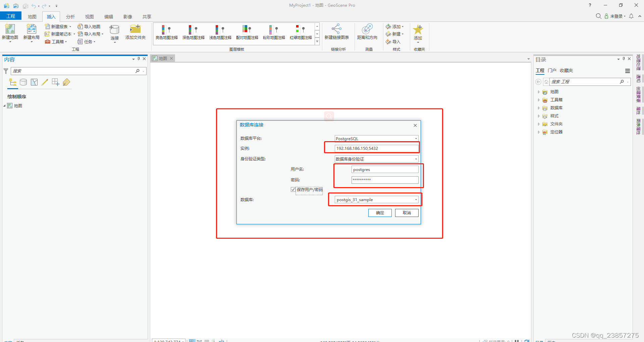Select 亮色地图注释 layer template
The height and width of the screenshot is (342, 644).
click(167, 32)
